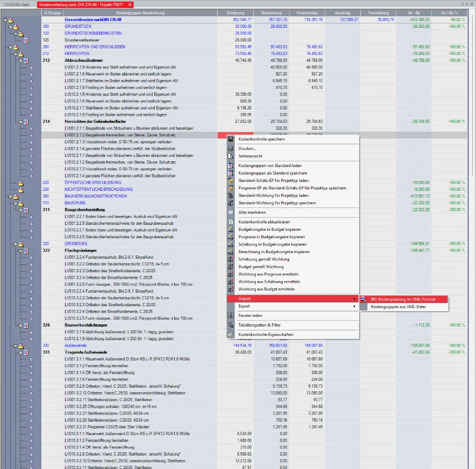
Task: Click the Alles markieren icon
Action: tap(231, 212)
